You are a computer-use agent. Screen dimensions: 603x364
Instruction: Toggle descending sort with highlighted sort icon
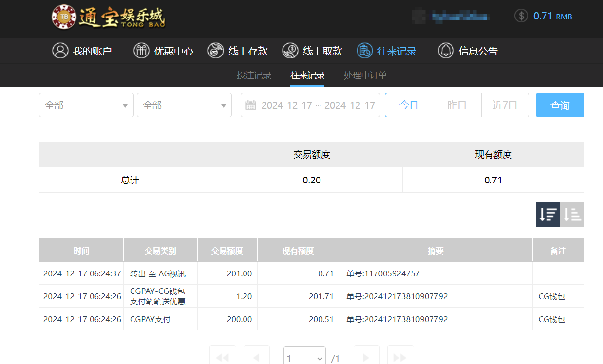pos(547,214)
